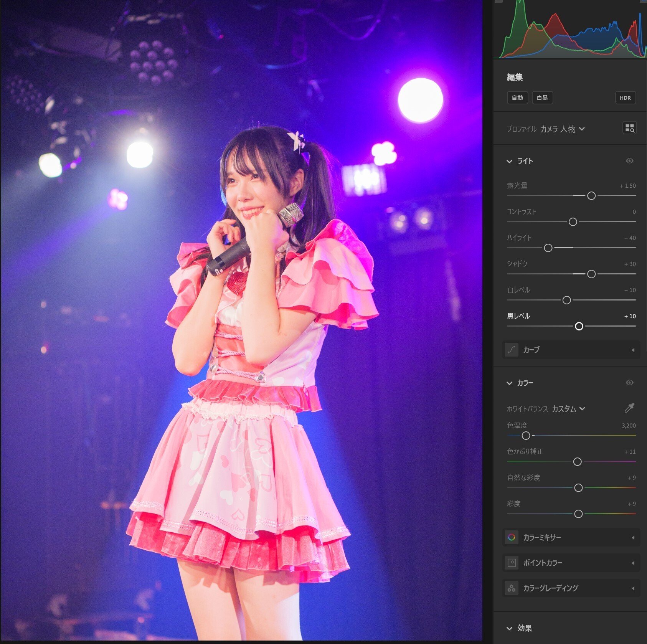Click the tone curve icon in カーブ
Image resolution: width=647 pixels, height=644 pixels.
[x=511, y=350]
